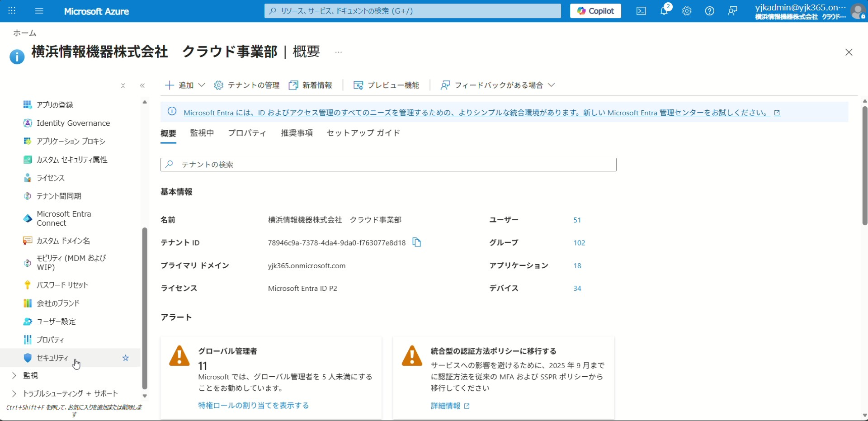
Task: Open the Azure portal hamburger menu
Action: coord(39,11)
